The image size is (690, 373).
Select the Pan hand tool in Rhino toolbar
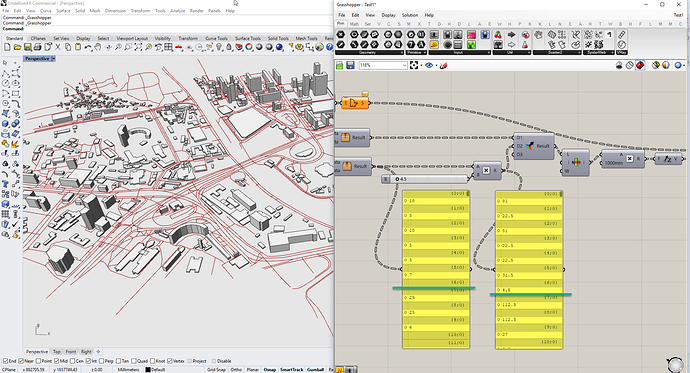[x=98, y=47]
